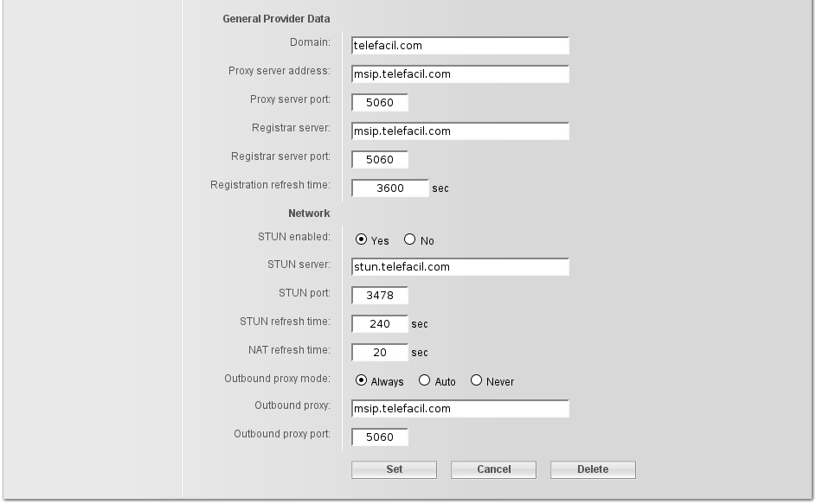Choose Never outbound proxy mode
This screenshot has height=504, width=816.
pyautogui.click(x=476, y=381)
